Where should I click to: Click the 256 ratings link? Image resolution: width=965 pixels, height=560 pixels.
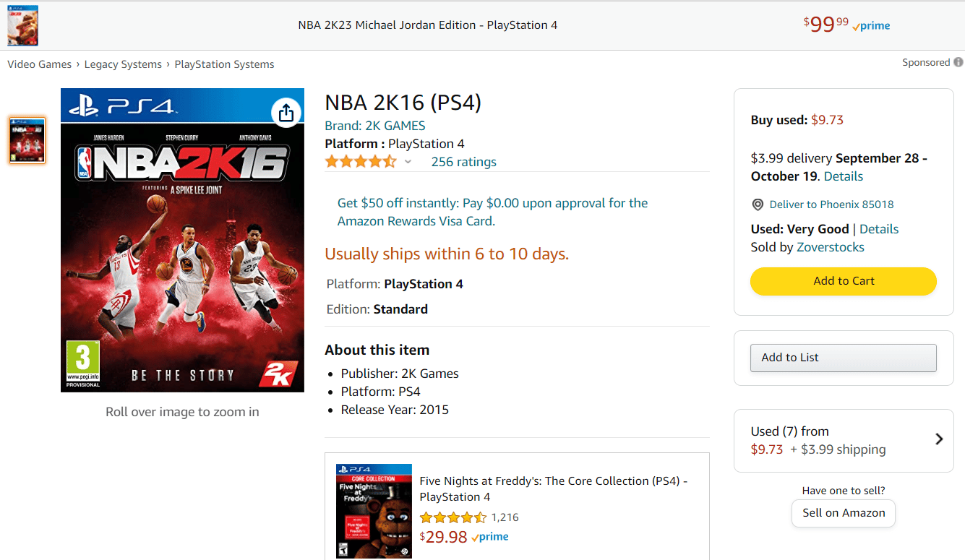click(x=463, y=161)
